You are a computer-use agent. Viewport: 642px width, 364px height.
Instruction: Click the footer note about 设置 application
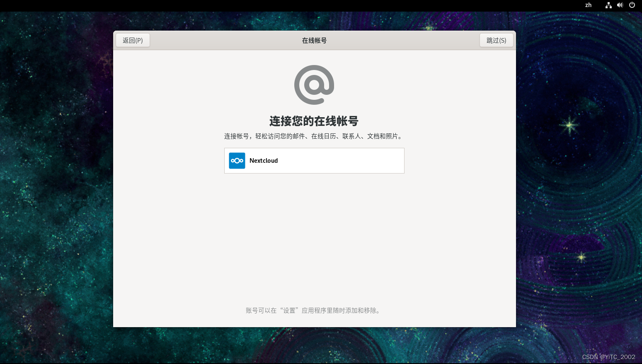coord(314,310)
